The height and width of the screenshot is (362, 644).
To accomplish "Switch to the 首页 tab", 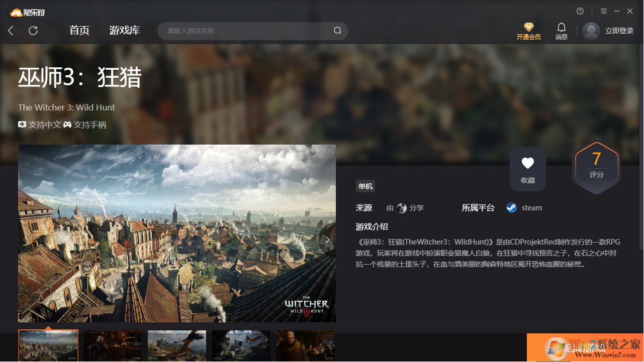I will (x=79, y=31).
